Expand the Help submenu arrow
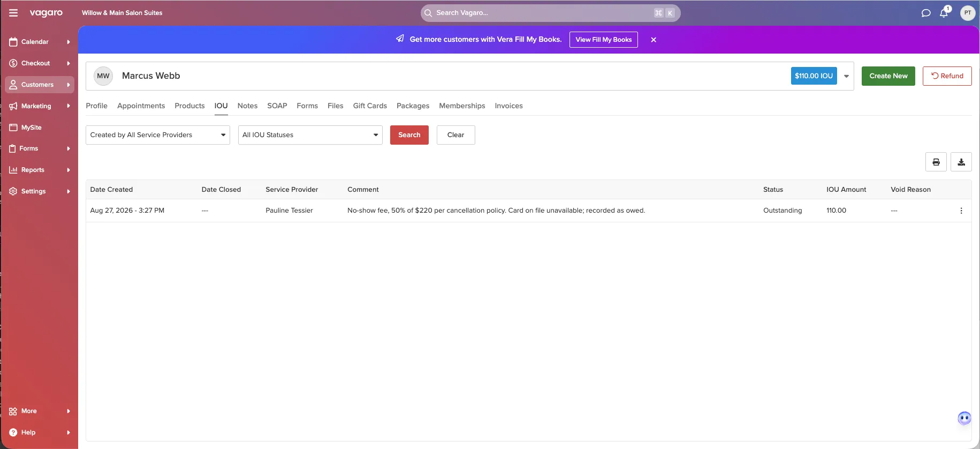Image resolution: width=980 pixels, height=449 pixels. pyautogui.click(x=69, y=432)
